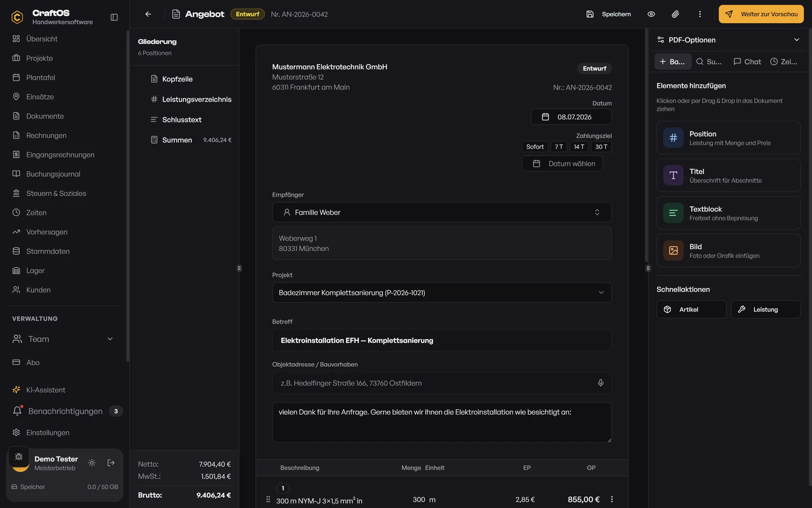Go to Einsätze section
Viewport: 812px width, 508px height.
(x=63, y=97)
